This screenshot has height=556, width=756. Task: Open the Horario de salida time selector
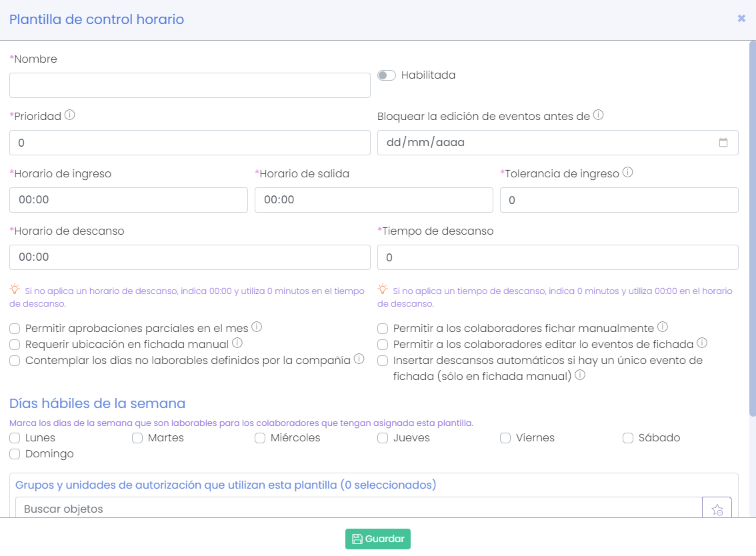pos(373,199)
